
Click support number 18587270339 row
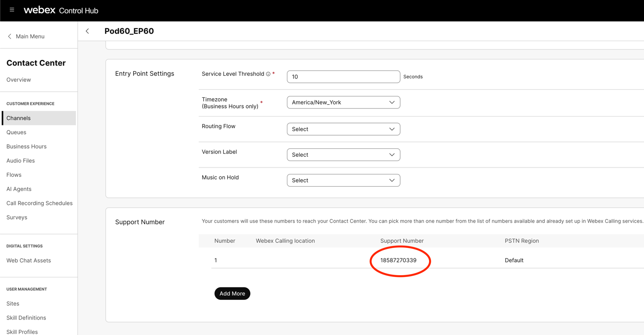click(x=398, y=261)
